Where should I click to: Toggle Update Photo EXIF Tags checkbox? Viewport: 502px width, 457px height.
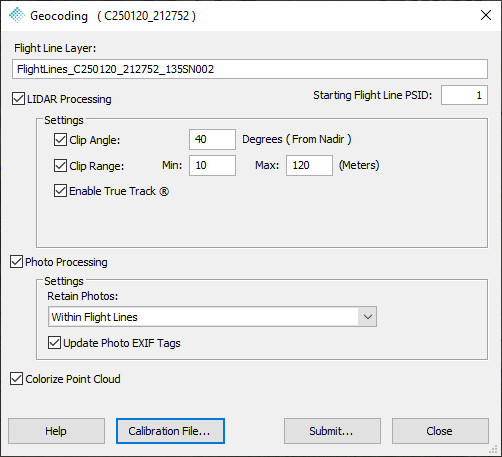(54, 343)
